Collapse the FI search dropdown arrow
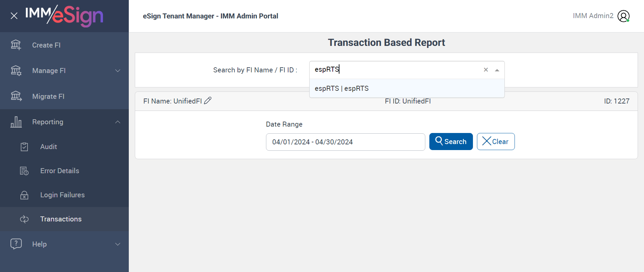Viewport: 644px width, 272px height. click(x=497, y=70)
